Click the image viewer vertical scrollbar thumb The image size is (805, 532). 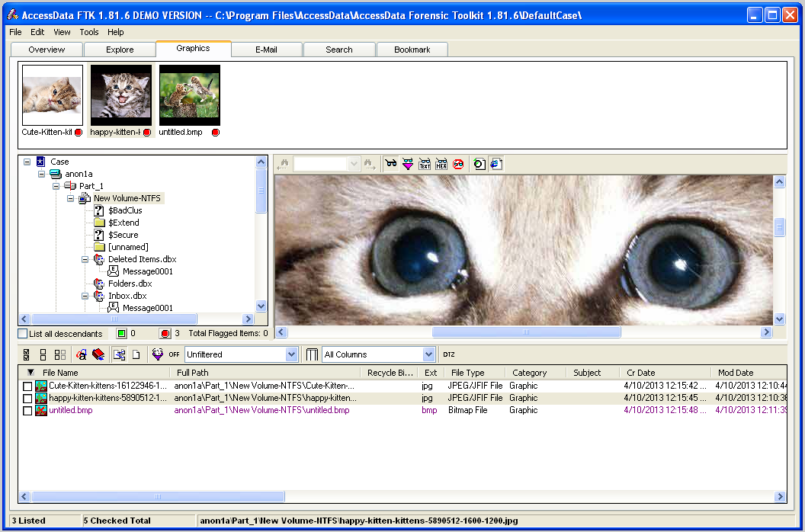coord(779,226)
